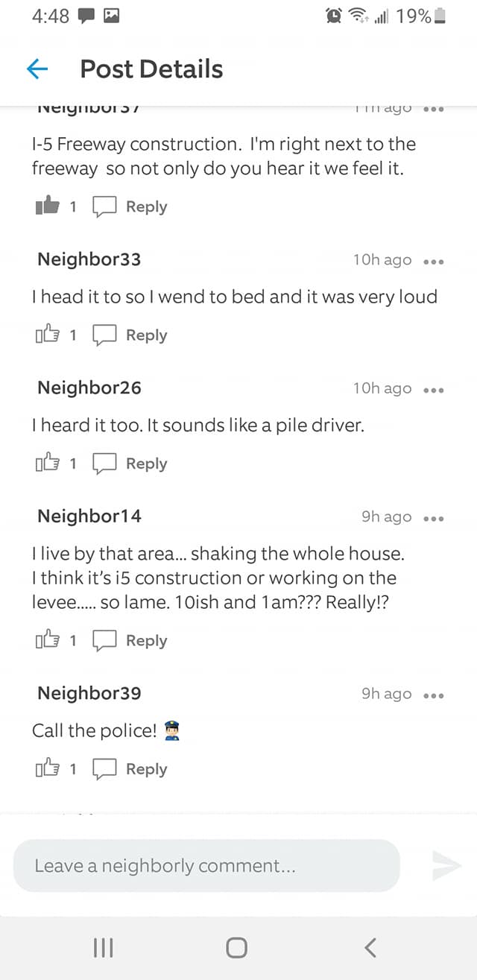
Task: Open Neighbor14's profile name
Action: (x=89, y=516)
